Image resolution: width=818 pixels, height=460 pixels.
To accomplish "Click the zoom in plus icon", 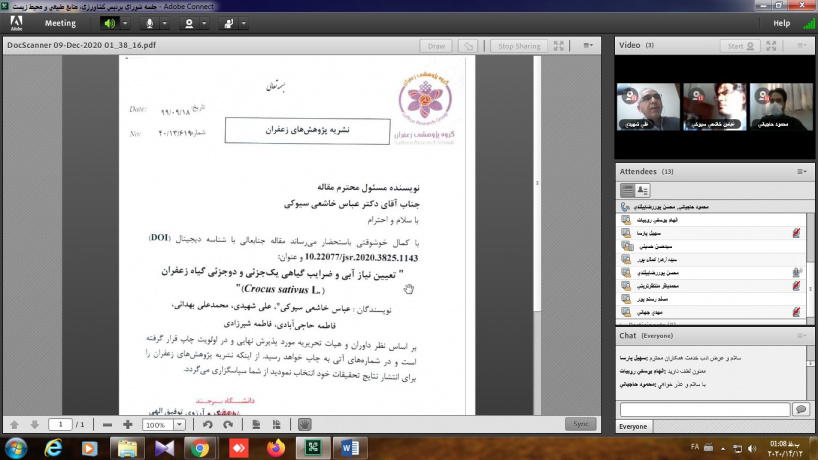I will tap(128, 424).
